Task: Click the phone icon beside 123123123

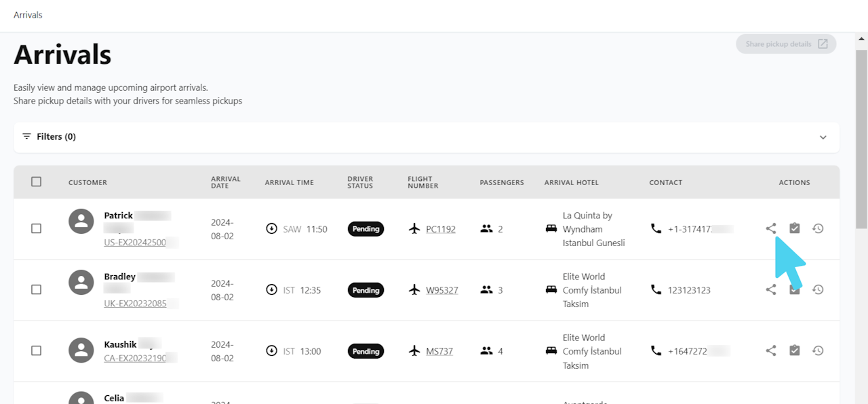Action: point(656,289)
